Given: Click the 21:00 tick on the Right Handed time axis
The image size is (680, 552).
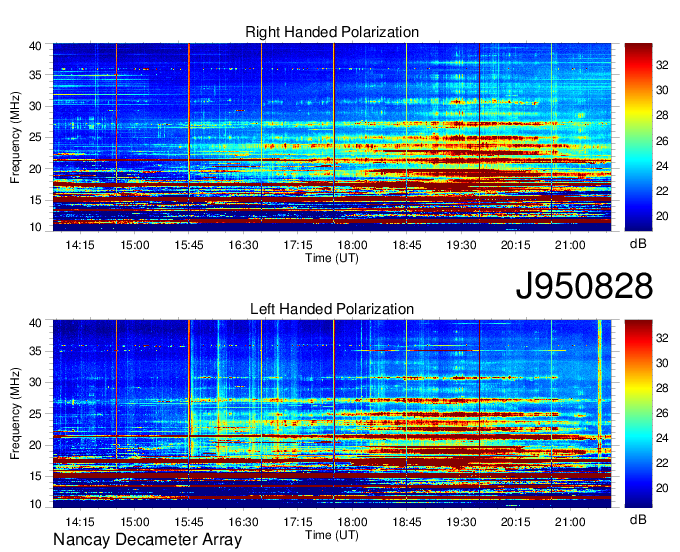Looking at the screenshot, I should click(570, 245).
